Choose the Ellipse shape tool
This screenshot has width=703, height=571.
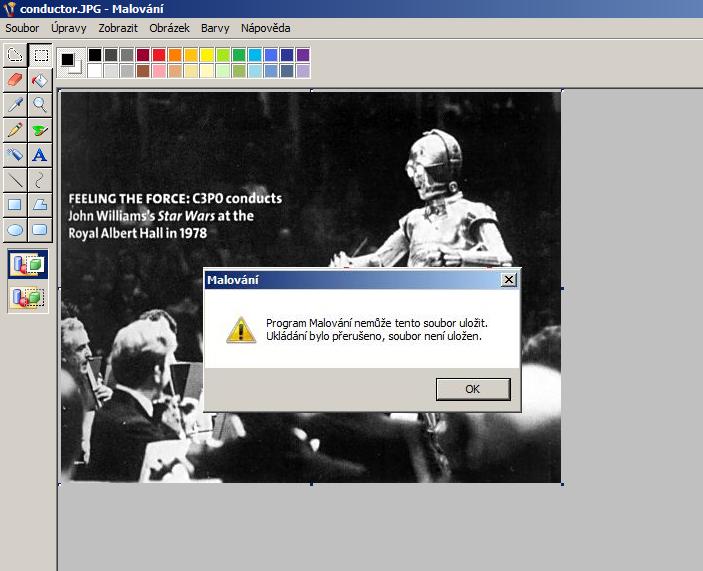click(x=15, y=230)
